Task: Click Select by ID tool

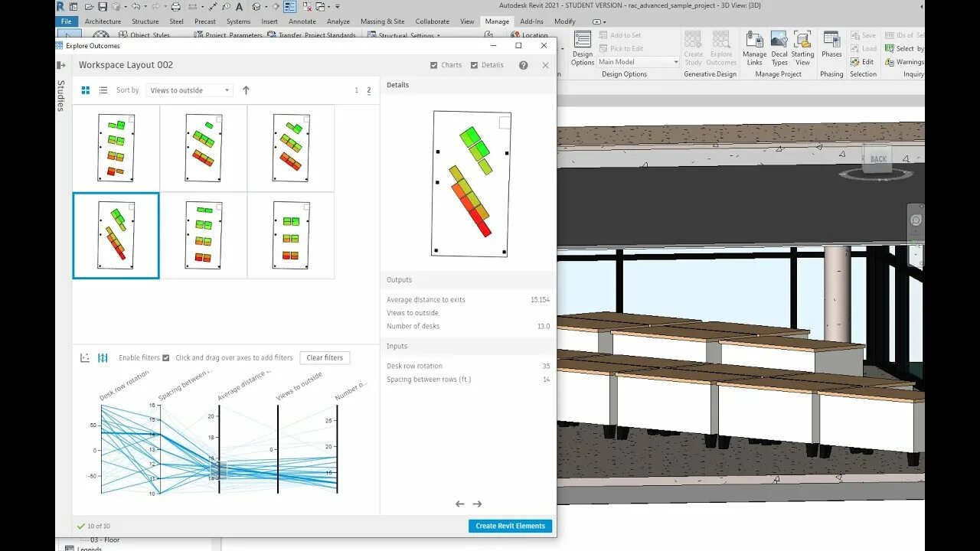Action: (904, 48)
